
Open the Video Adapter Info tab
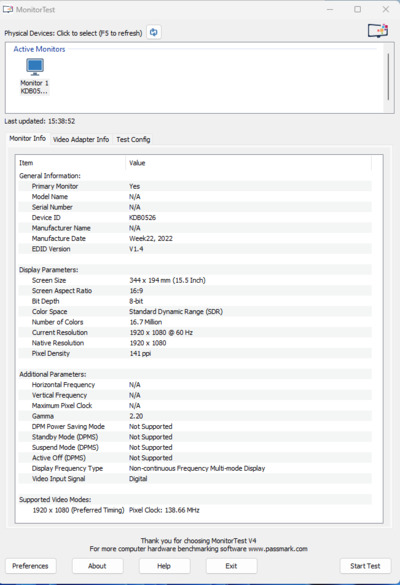click(81, 140)
